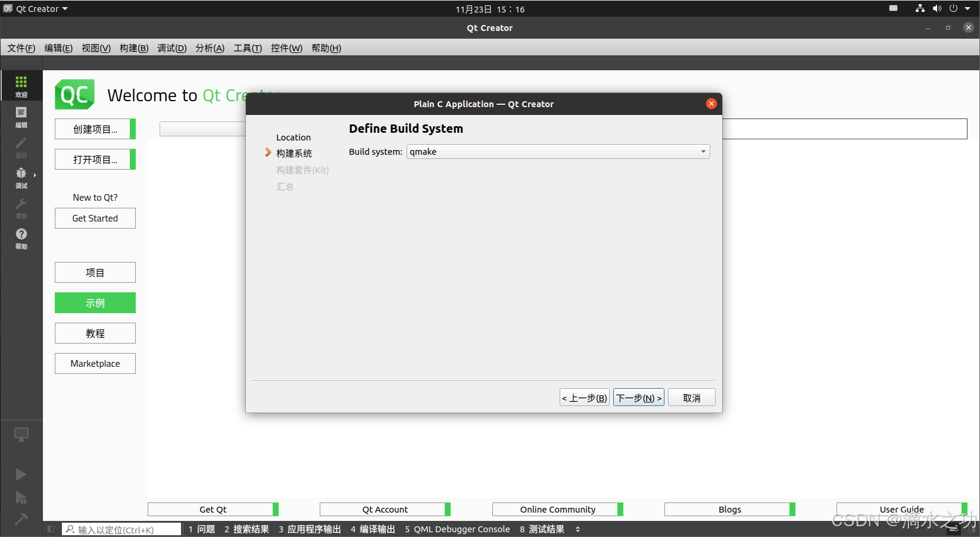The image size is (980, 537).
Task: Open the power menu tray icon
Action: 953,8
